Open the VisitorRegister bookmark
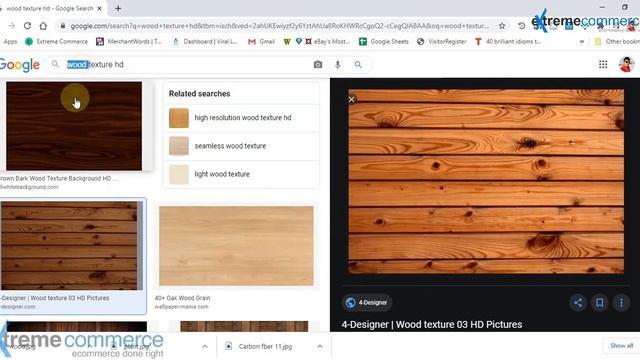 click(x=442, y=41)
